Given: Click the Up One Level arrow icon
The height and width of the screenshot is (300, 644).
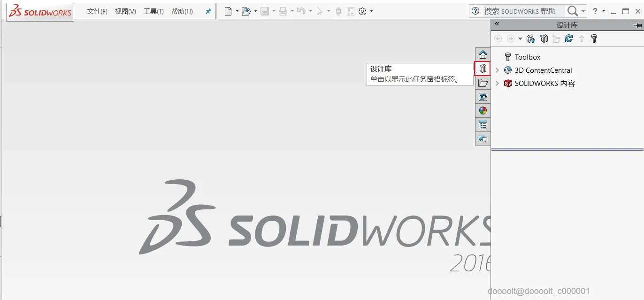Looking at the screenshot, I should pos(582,38).
